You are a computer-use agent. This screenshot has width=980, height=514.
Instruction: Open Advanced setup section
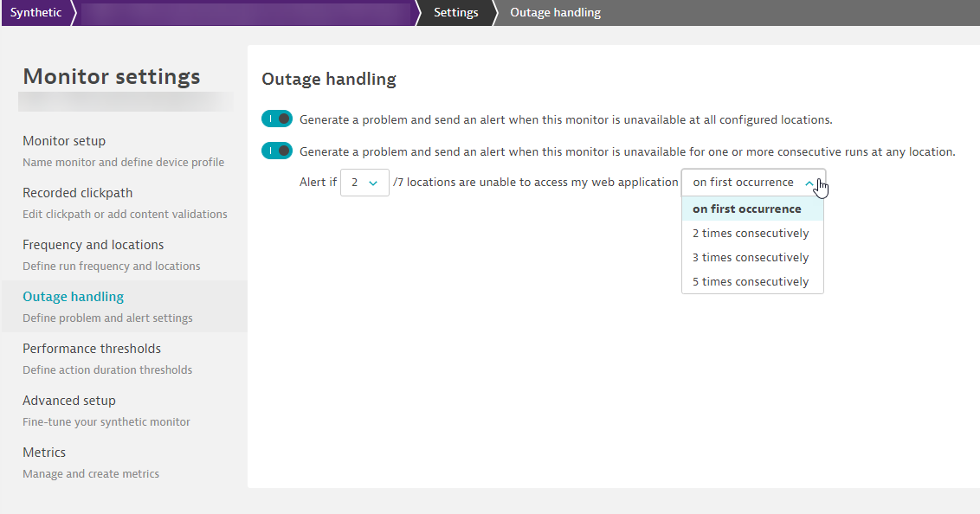point(69,401)
